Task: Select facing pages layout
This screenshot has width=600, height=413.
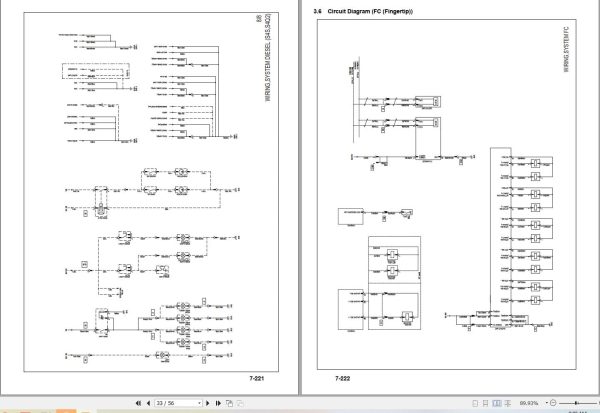Action: coord(497,403)
